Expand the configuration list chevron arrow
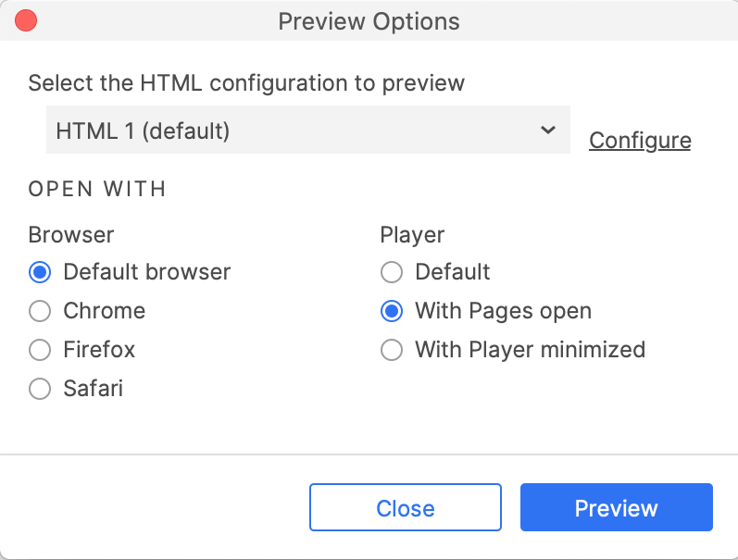 (x=547, y=131)
